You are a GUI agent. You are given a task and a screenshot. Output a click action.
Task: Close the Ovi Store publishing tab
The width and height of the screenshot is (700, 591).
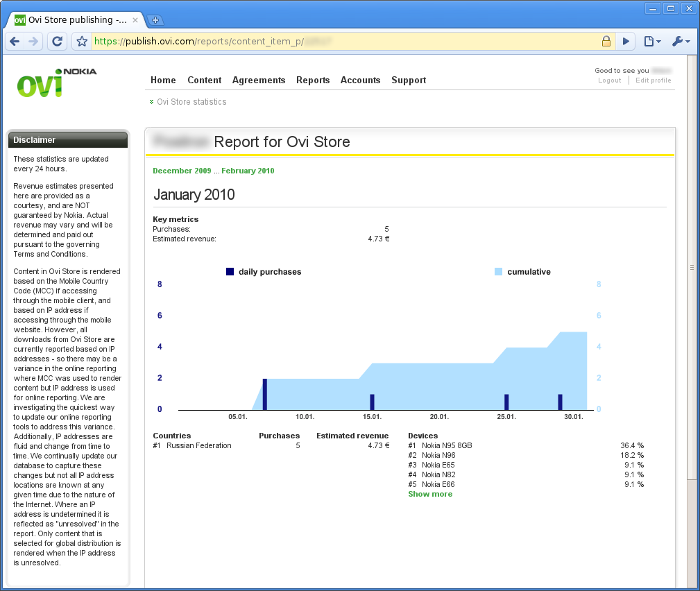pos(135,20)
